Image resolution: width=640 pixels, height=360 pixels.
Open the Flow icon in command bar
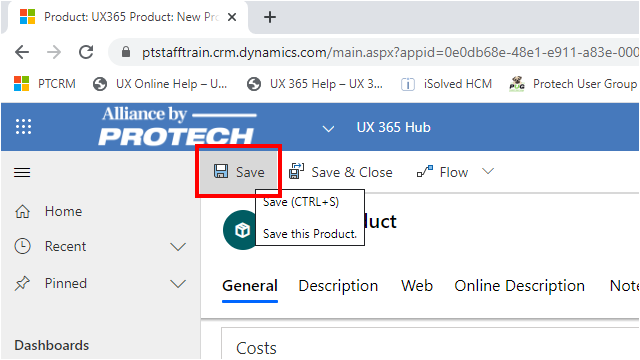pos(424,172)
